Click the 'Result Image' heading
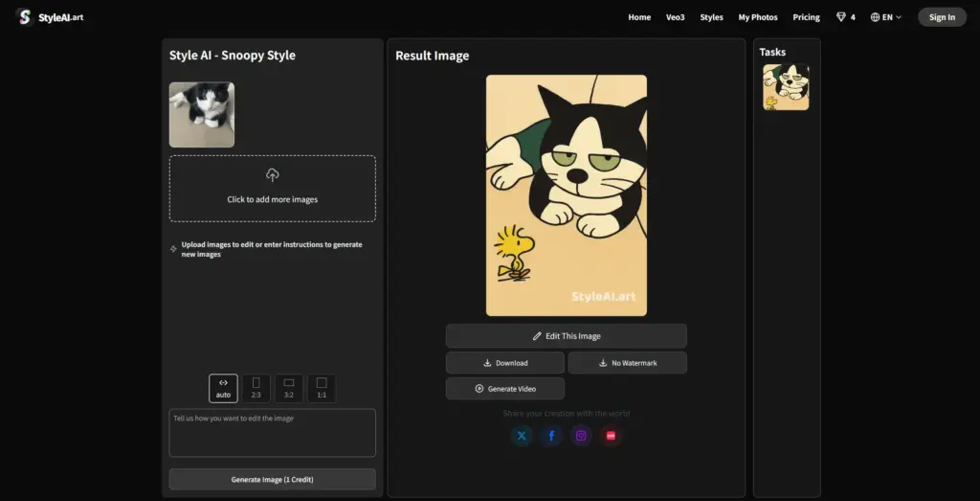Screen dimensions: 980x501 [433, 56]
